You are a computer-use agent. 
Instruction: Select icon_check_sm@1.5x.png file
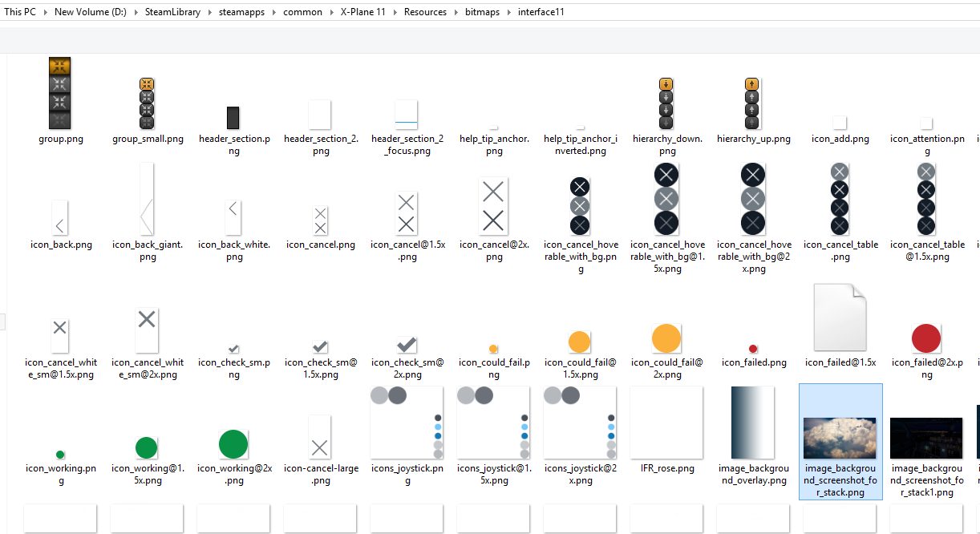pyautogui.click(x=320, y=346)
